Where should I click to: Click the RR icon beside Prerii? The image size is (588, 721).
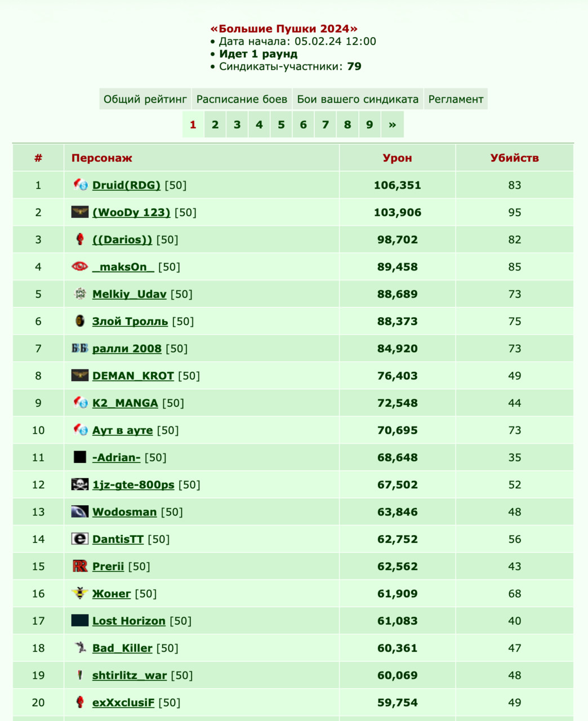pyautogui.click(x=80, y=566)
